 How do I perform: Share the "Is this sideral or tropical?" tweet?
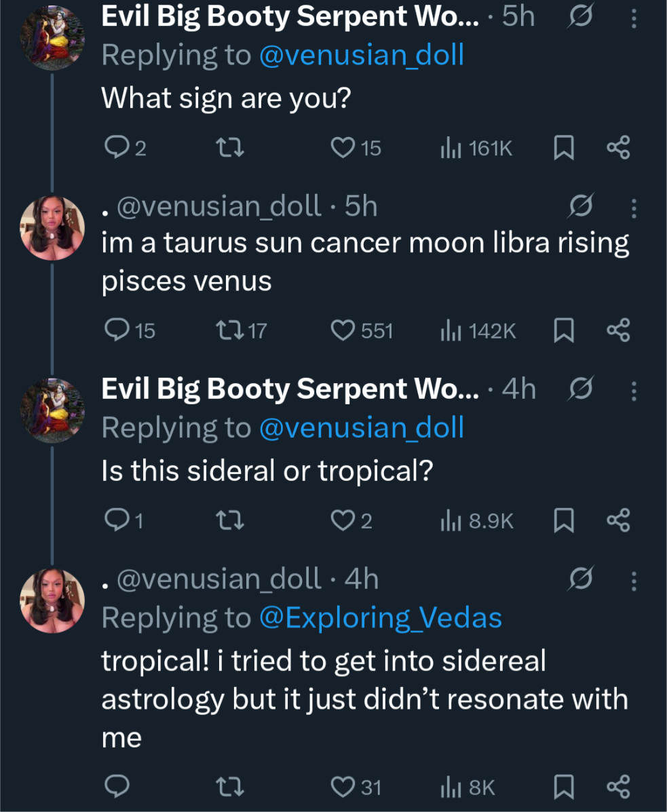(x=618, y=520)
